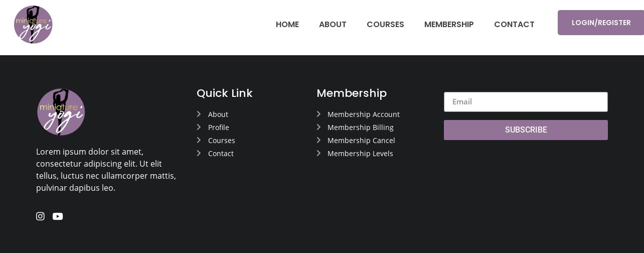The height and width of the screenshot is (253, 644).
Task: Click the chevron beside Membership Levels
Action: (318, 153)
